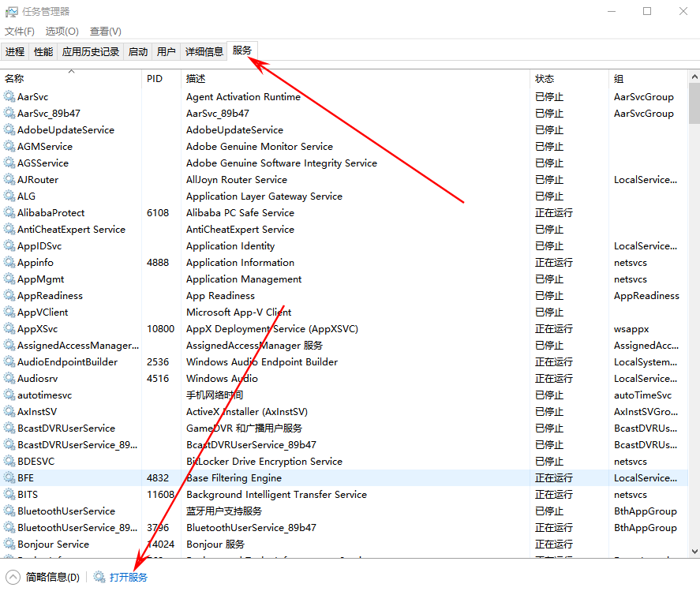The width and height of the screenshot is (700, 595).
Task: Click Adobe Genuine Software Integrity Service description
Action: pyautogui.click(x=281, y=163)
